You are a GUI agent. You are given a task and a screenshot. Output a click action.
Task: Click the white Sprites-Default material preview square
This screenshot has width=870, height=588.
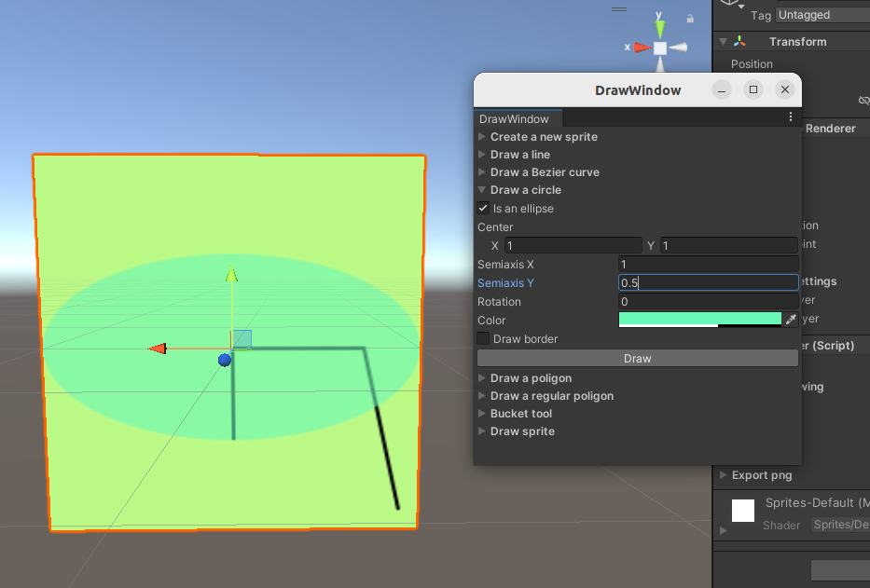click(741, 510)
